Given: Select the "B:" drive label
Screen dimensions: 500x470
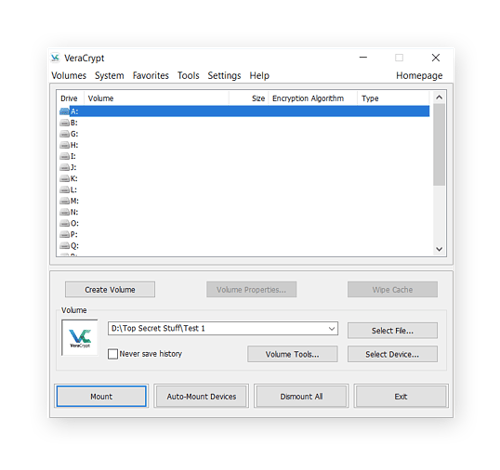Looking at the screenshot, I should (74, 123).
